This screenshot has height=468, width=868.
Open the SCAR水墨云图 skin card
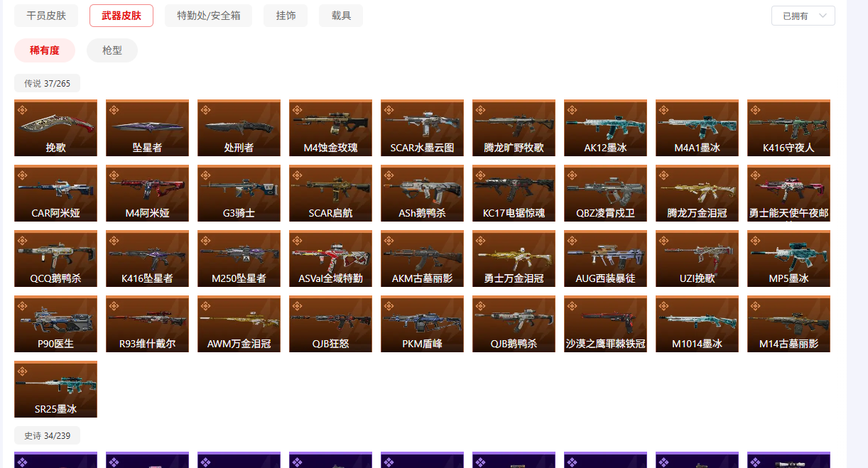tap(422, 128)
